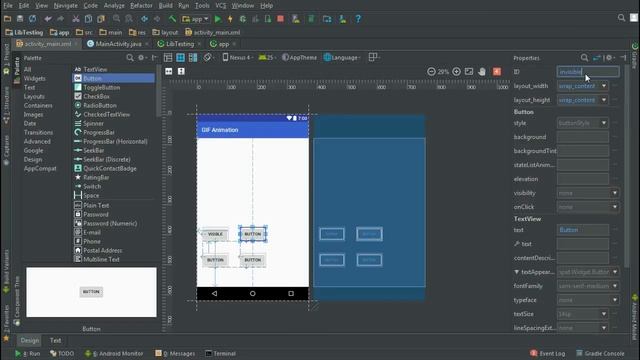This screenshot has height=360, width=640.
Task: Open the app run configuration dropdown
Action: pyautogui.click(x=196, y=19)
